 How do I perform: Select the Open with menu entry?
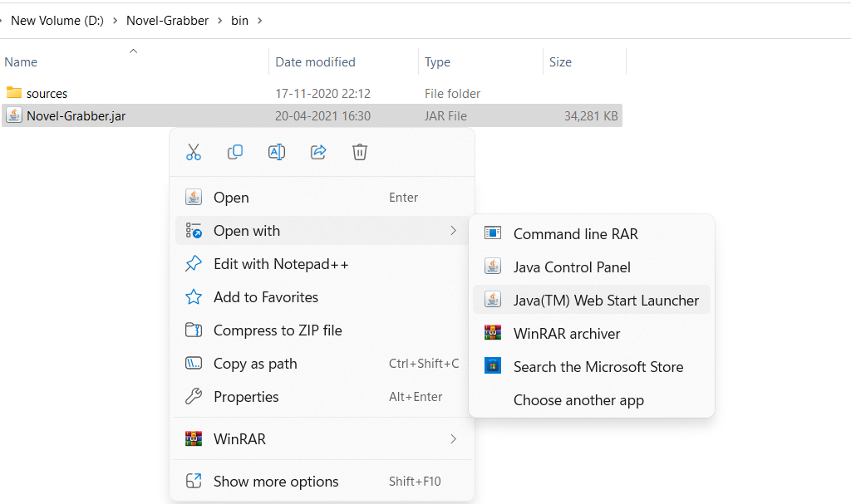pyautogui.click(x=322, y=231)
